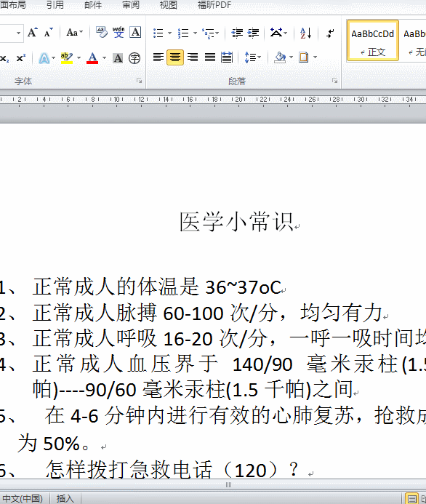Click the text 16-20 次/分
The image size is (426, 504).
point(215,338)
